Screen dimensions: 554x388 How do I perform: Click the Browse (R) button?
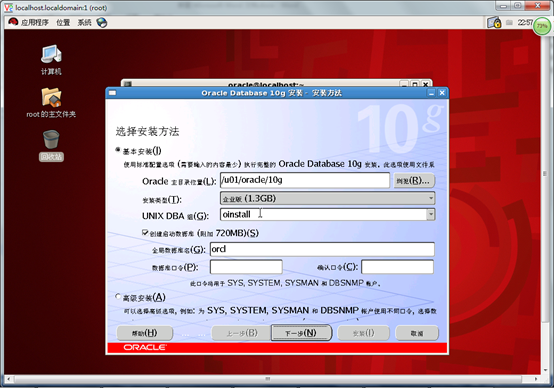click(x=414, y=181)
